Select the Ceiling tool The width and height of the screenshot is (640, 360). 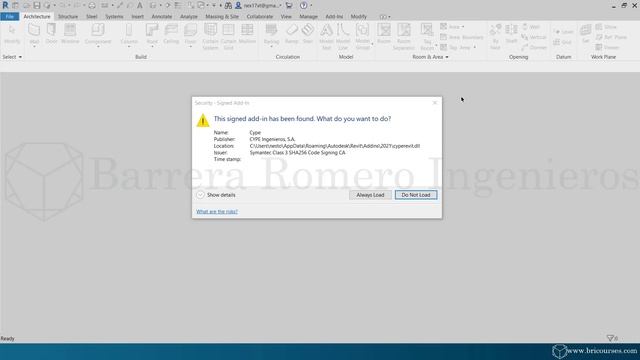point(171,34)
